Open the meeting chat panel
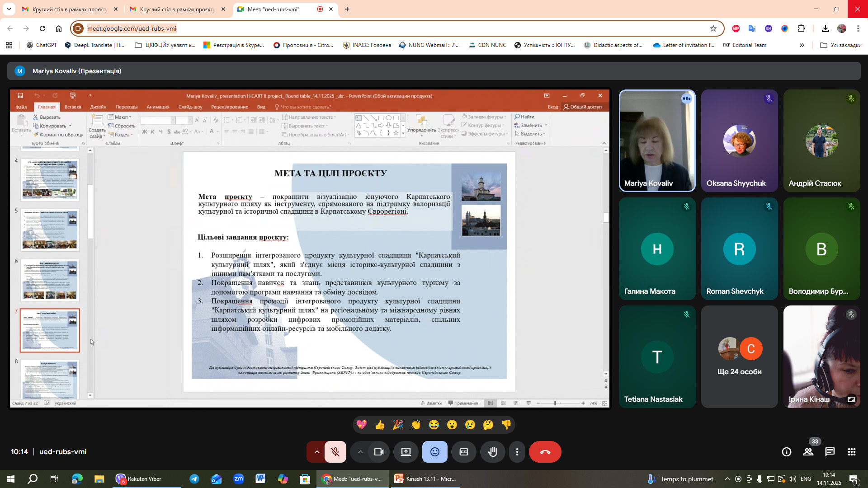This screenshot has height=488, width=868. click(830, 452)
